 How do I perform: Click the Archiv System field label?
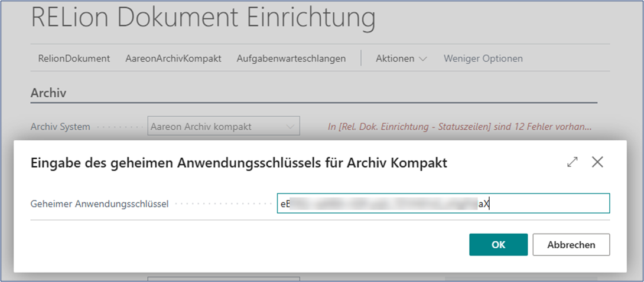60,127
